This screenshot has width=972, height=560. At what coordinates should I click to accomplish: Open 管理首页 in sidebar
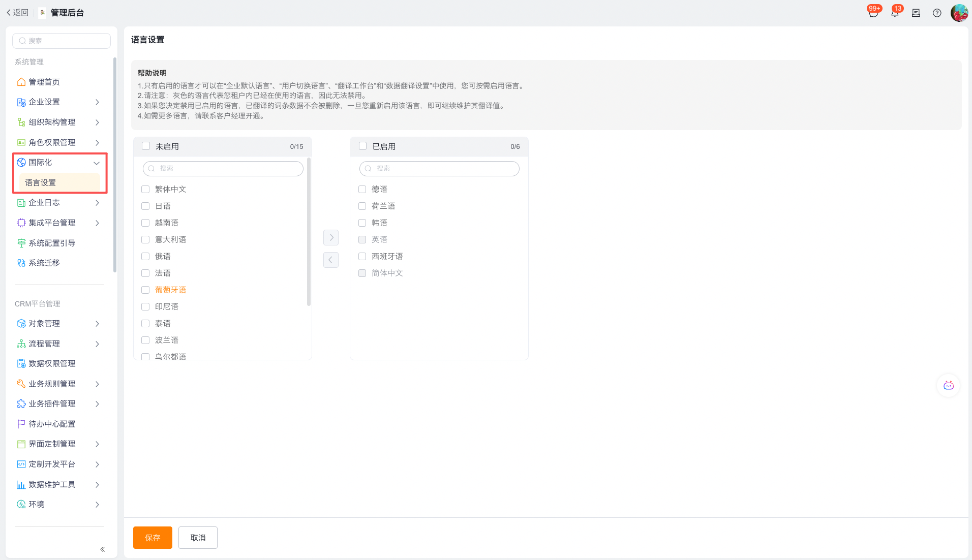(44, 82)
